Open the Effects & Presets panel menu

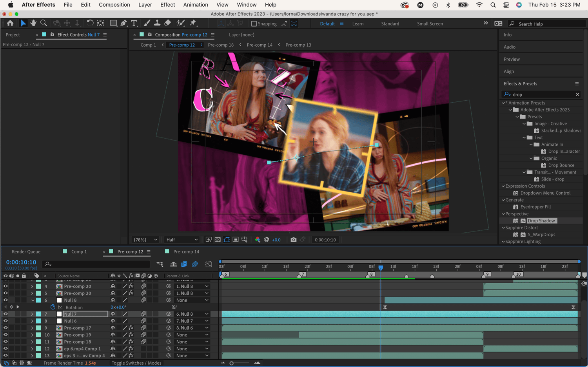pyautogui.click(x=577, y=84)
